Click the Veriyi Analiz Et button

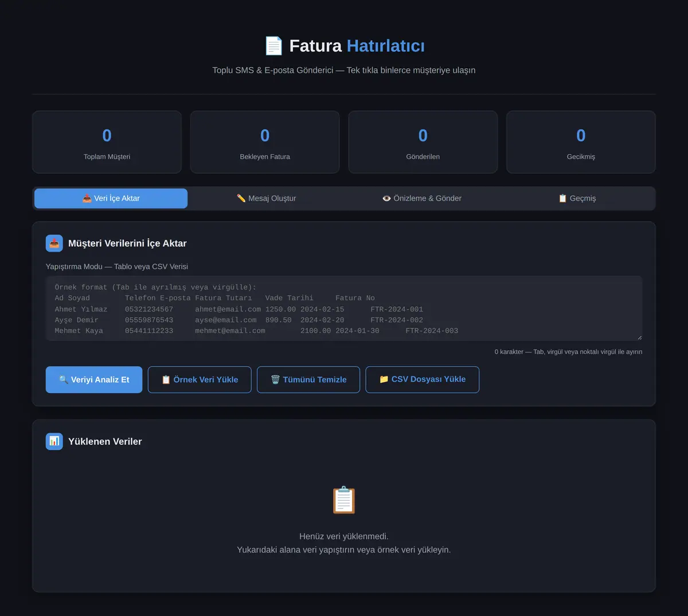[94, 380]
